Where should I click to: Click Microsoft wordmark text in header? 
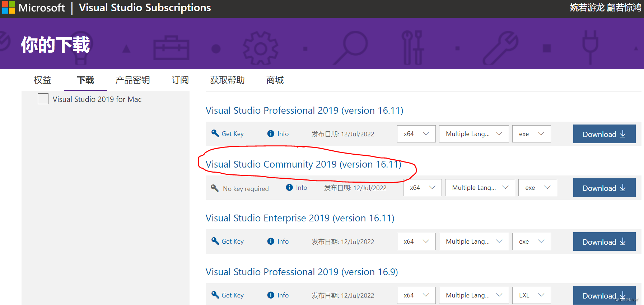point(42,8)
